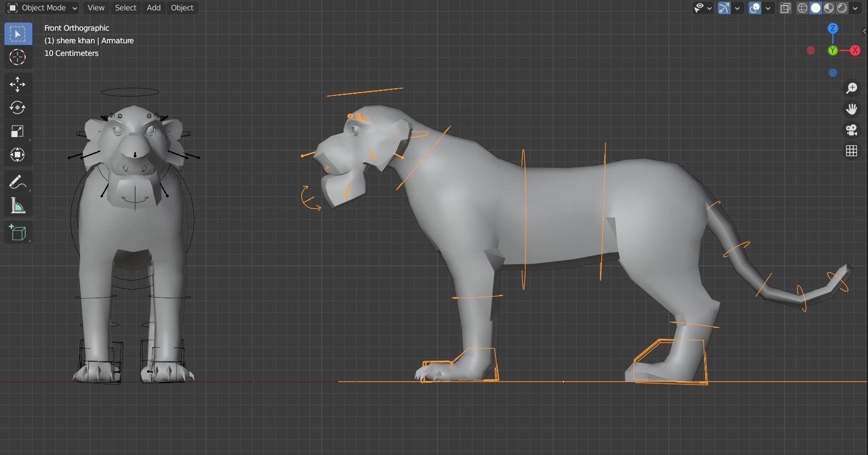Toggle camera view with camera icon
The height and width of the screenshot is (455, 868).
click(852, 130)
